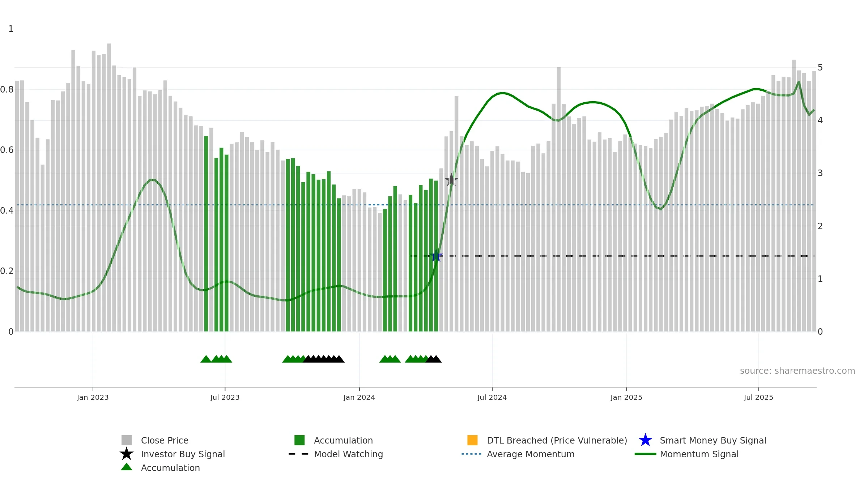868x488 pixels.
Task: Click last black triangle marker near April 2024
Action: (x=437, y=359)
